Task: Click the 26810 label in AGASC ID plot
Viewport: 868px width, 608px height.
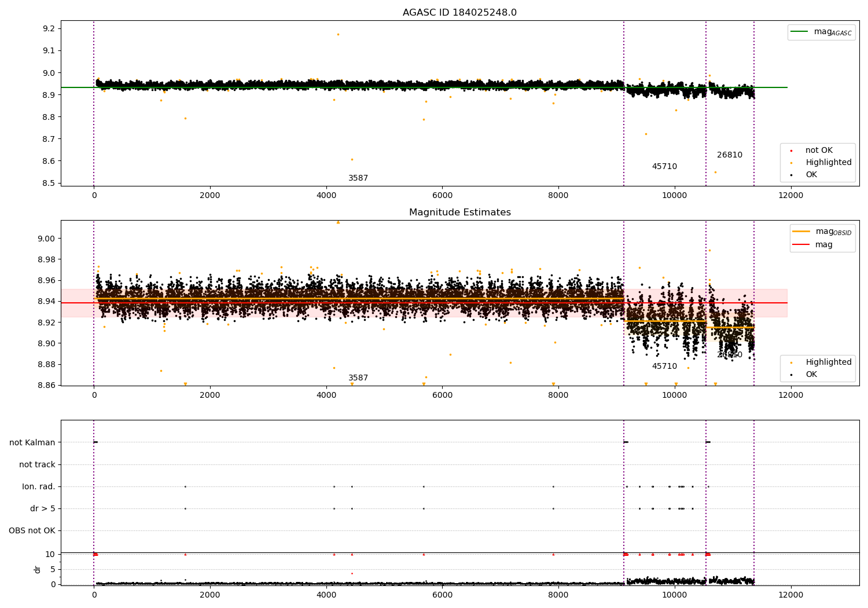Action: point(730,155)
